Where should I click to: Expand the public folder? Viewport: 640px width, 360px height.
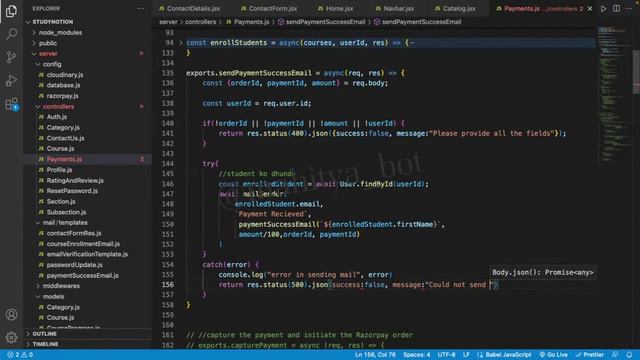[88, 43]
